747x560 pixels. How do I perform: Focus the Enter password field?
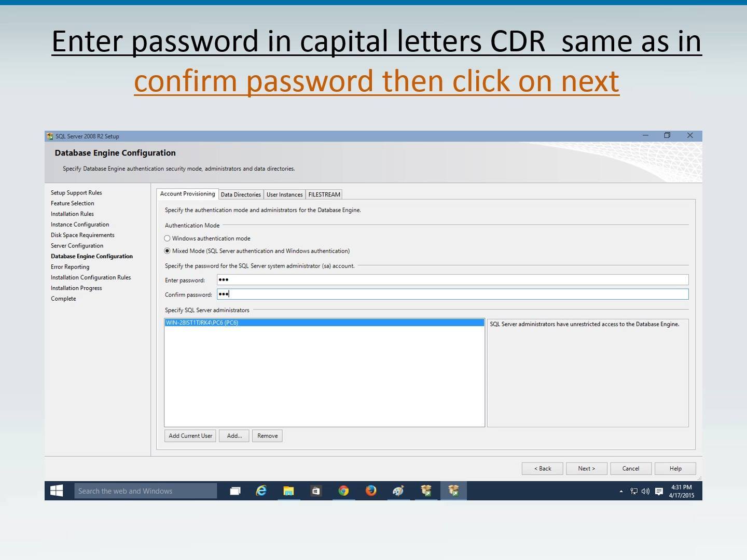[x=453, y=279]
